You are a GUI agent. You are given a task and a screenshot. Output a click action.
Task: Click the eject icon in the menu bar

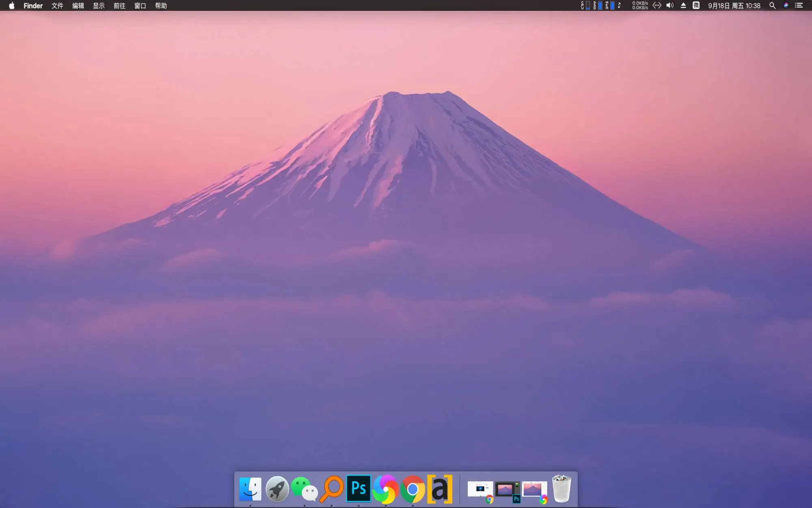[683, 6]
